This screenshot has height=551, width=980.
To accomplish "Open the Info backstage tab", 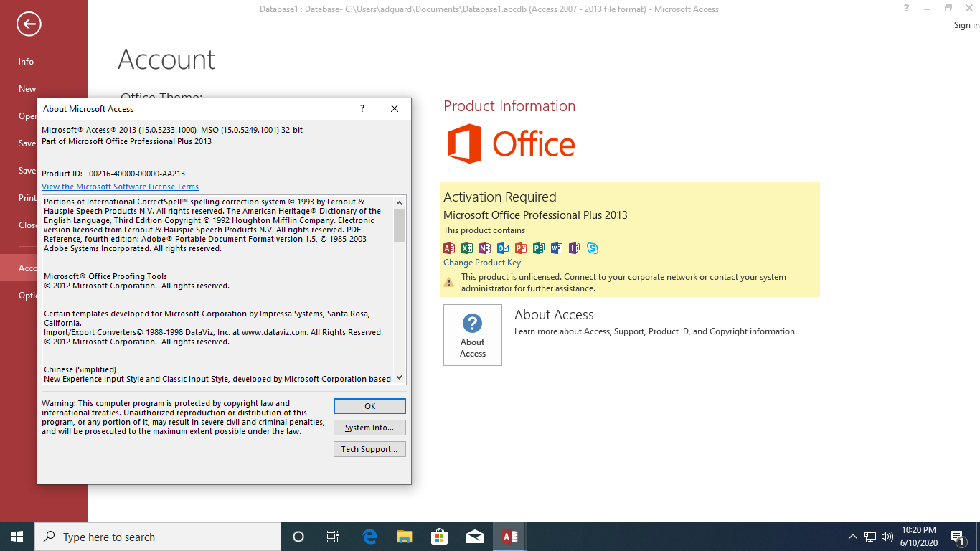I will [x=26, y=62].
